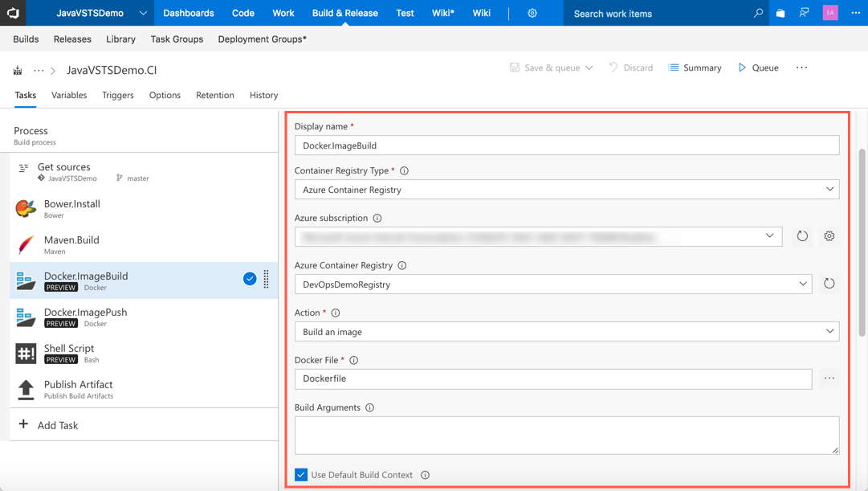Image resolution: width=868 pixels, height=491 pixels.
Task: Switch to the Variables tab
Action: [x=69, y=95]
